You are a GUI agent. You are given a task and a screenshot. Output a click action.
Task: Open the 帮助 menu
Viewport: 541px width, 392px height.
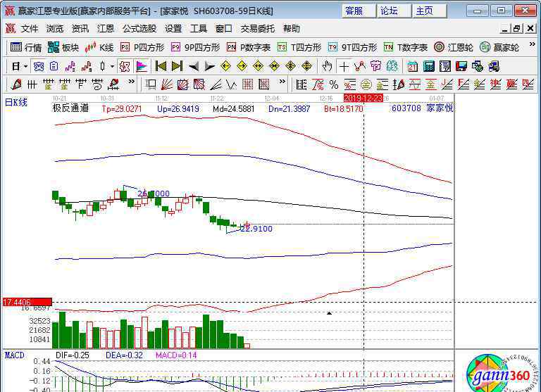coord(291,29)
